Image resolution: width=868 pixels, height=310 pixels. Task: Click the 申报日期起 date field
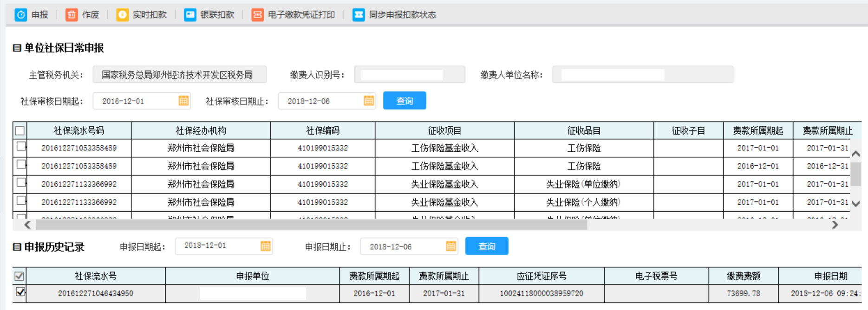pyautogui.click(x=224, y=246)
